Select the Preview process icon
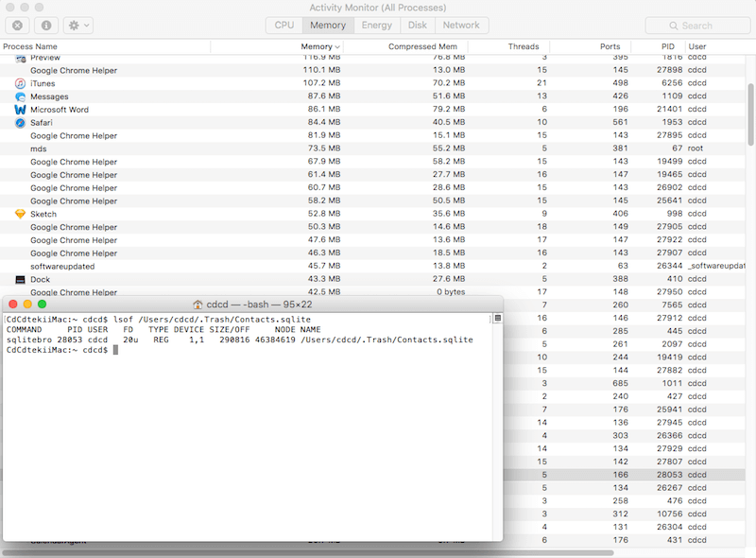756x558 pixels. [20, 59]
